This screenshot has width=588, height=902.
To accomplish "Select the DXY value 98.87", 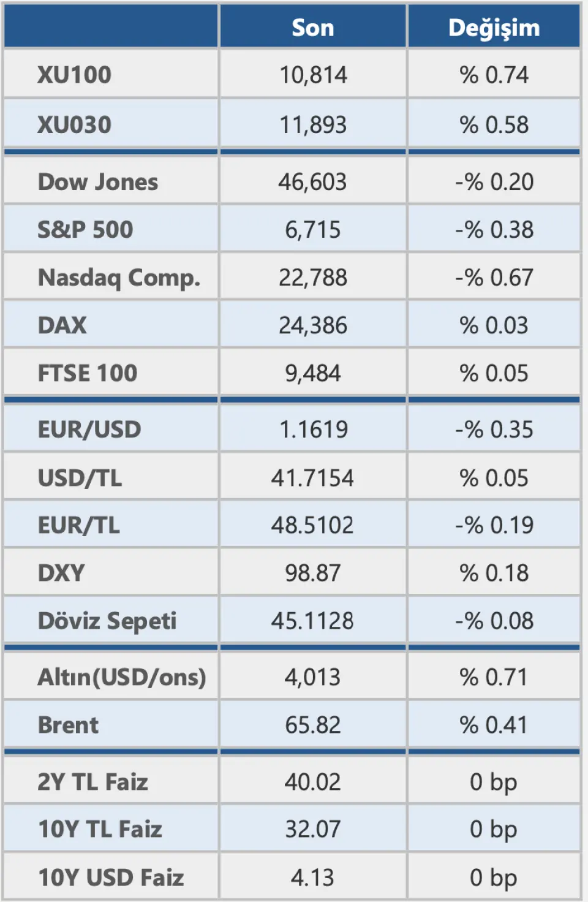I will pos(312,573).
